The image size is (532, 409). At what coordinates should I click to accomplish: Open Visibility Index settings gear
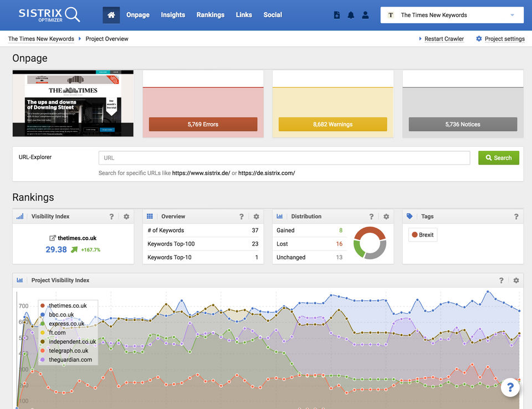tap(126, 217)
